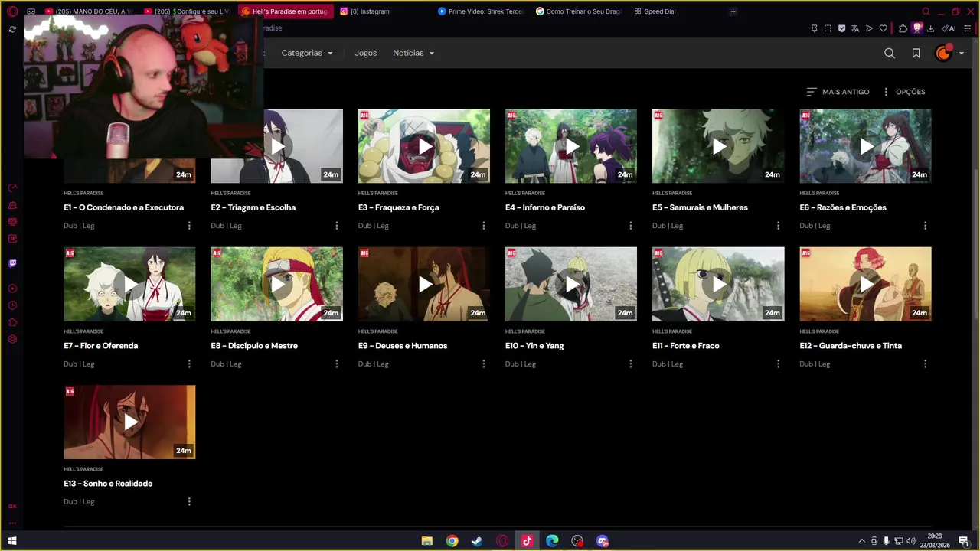Open a new browser tab with plus
980x551 pixels.
pyautogui.click(x=733, y=11)
